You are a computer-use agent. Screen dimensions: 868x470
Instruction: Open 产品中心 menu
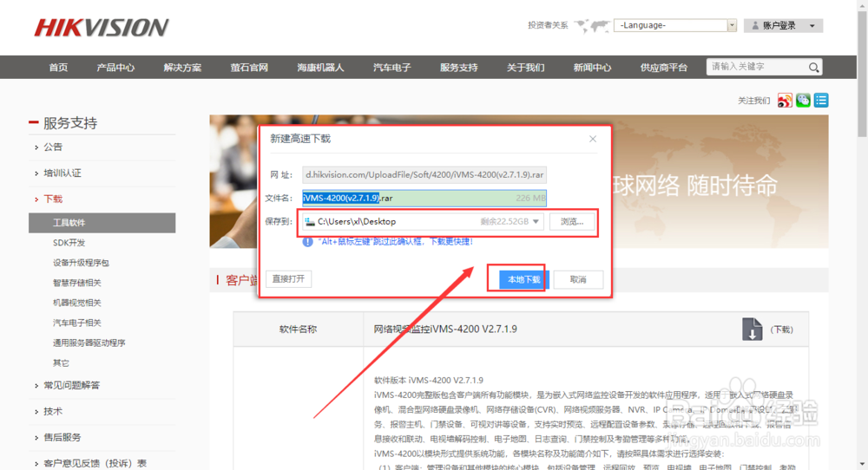tap(115, 68)
